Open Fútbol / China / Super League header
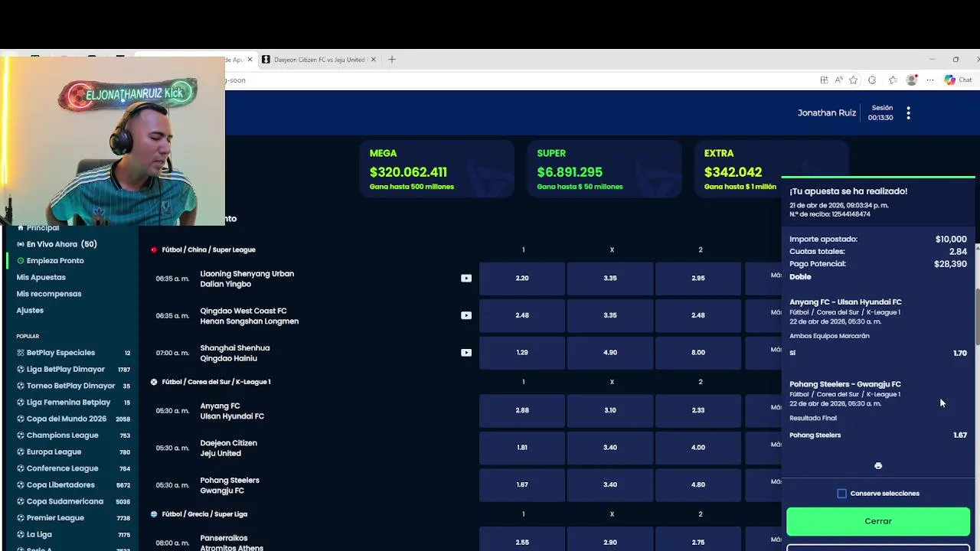Image resolution: width=980 pixels, height=551 pixels. click(x=208, y=249)
